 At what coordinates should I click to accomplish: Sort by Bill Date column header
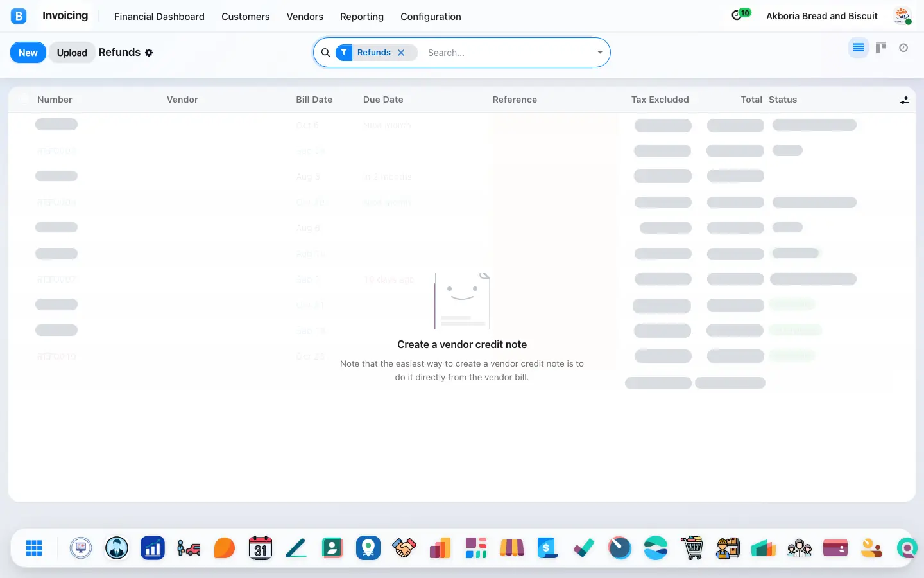pos(314,100)
